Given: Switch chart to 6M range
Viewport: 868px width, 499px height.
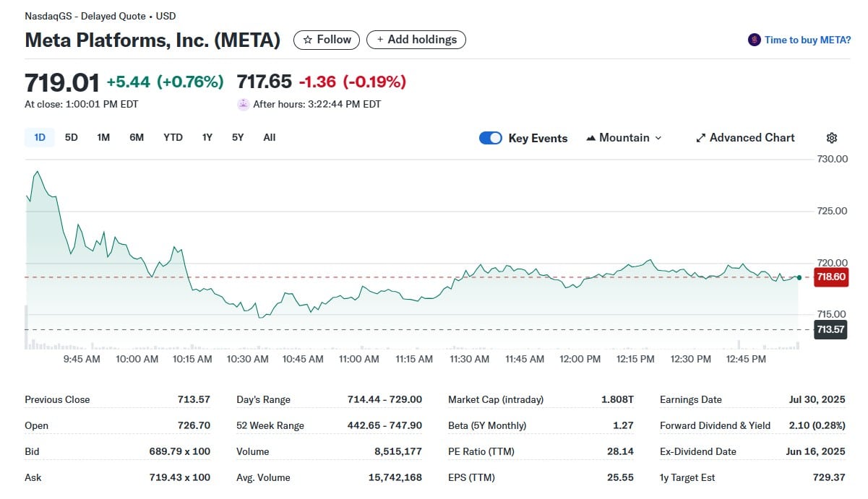Looking at the screenshot, I should coord(137,137).
